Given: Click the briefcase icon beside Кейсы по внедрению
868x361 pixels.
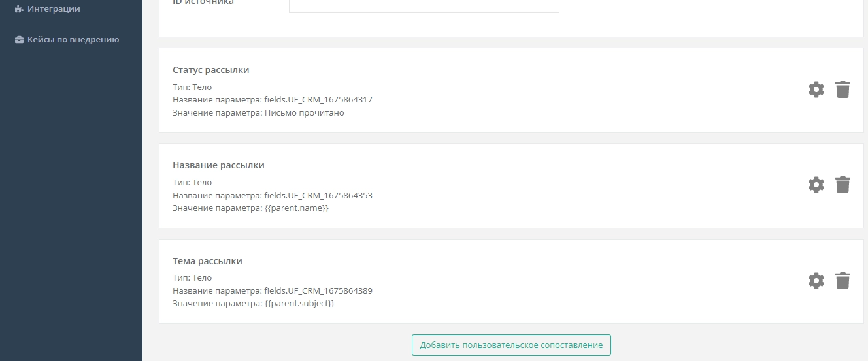Looking at the screenshot, I should (19, 40).
